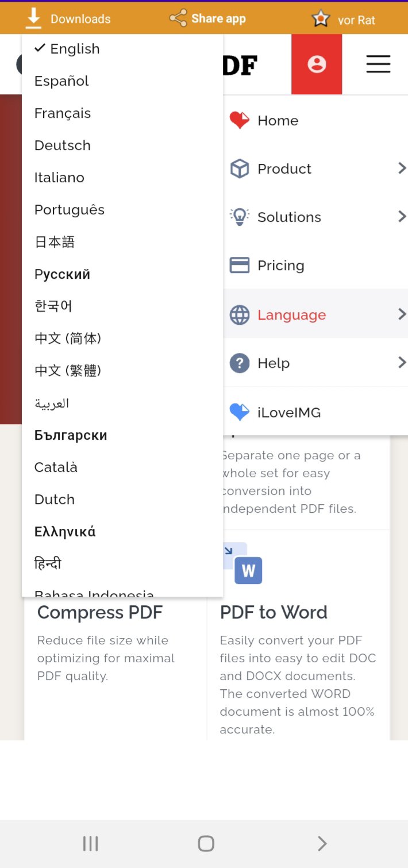Tap Share app label
This screenshot has width=408, height=868.
click(x=218, y=18)
